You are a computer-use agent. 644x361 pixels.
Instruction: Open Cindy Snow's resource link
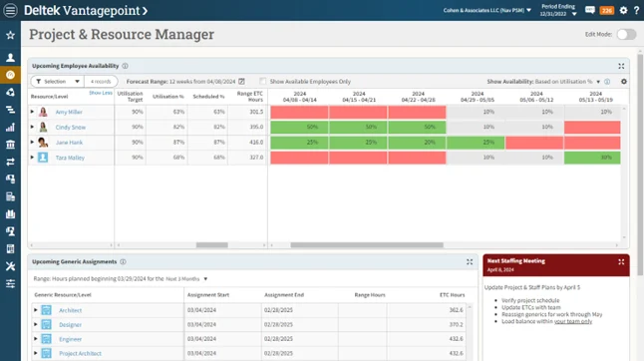pos(71,128)
